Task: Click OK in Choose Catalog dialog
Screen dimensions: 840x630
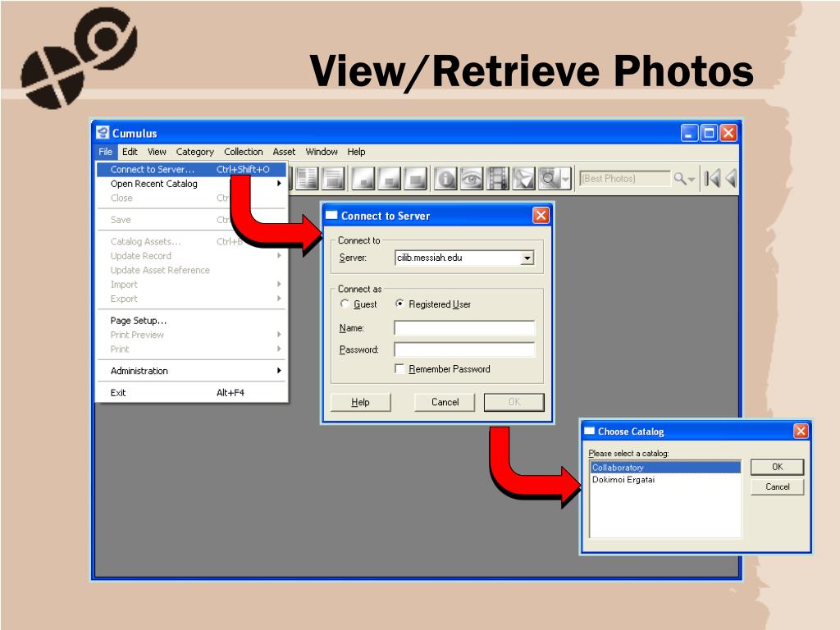Action: [x=778, y=467]
